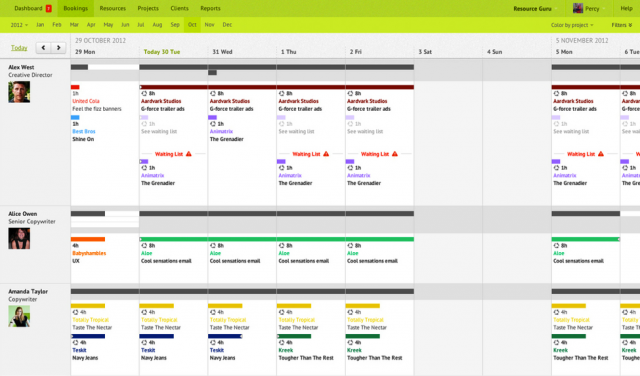Click Alice Owen's profile photo

point(19,238)
